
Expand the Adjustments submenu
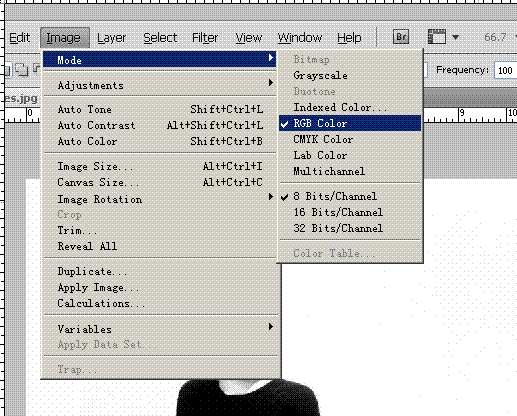(x=160, y=85)
